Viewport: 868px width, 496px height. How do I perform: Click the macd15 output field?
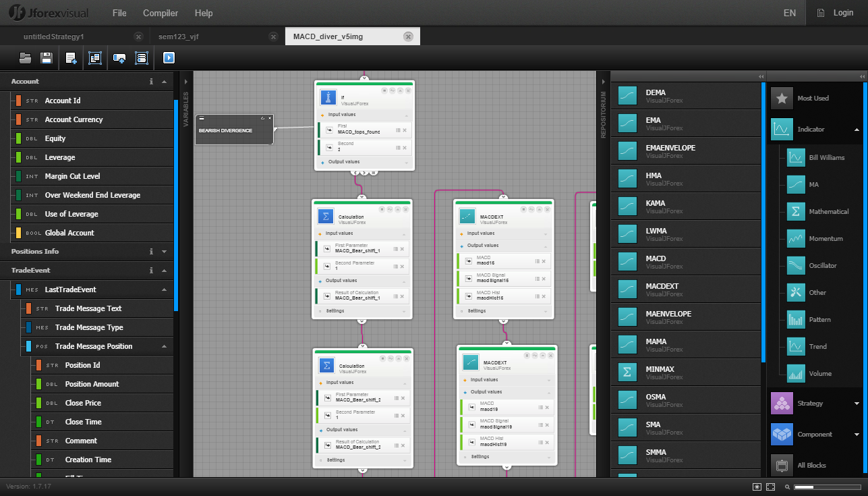coord(504,260)
